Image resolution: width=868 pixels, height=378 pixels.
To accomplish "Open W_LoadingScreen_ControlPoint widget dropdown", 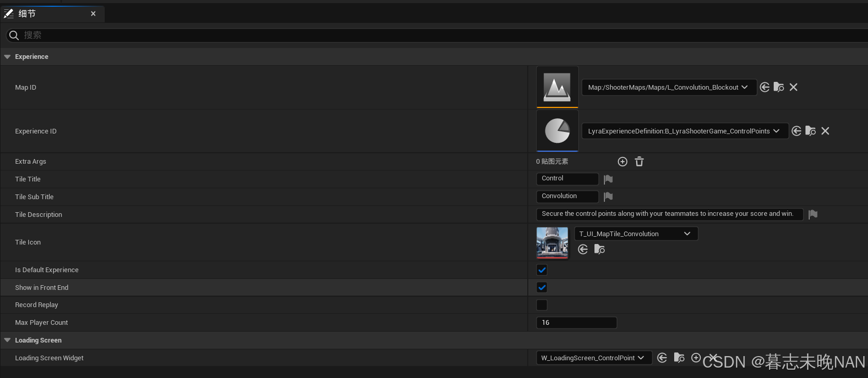I will tap(594, 358).
